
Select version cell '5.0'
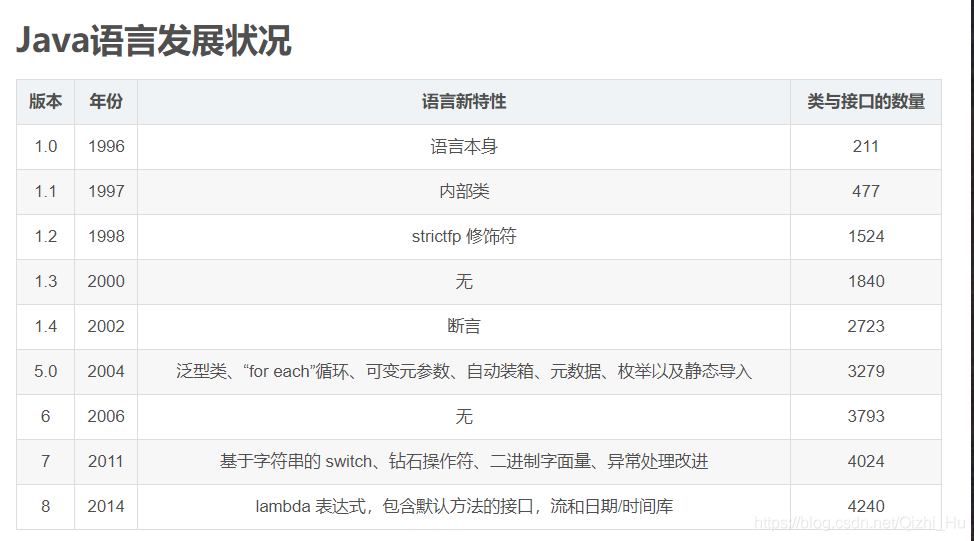45,371
